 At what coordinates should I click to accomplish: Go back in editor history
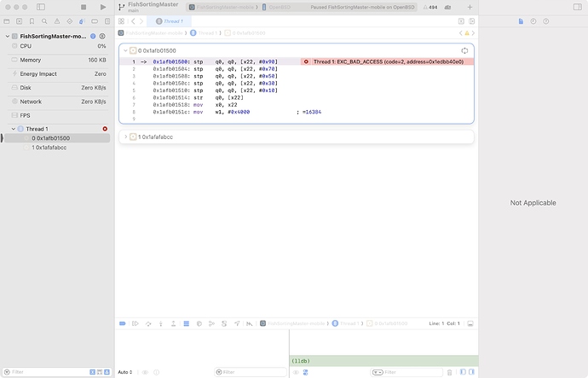tap(133, 21)
